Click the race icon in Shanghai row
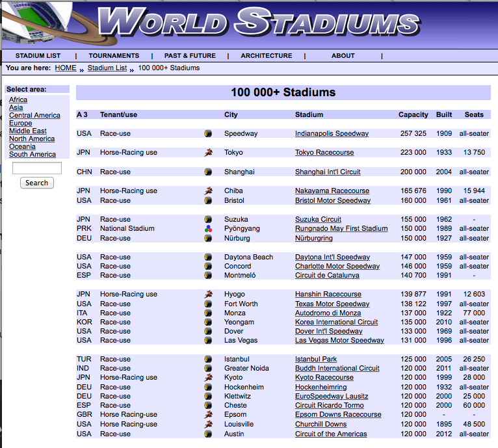The width and height of the screenshot is (498, 448). (x=208, y=172)
